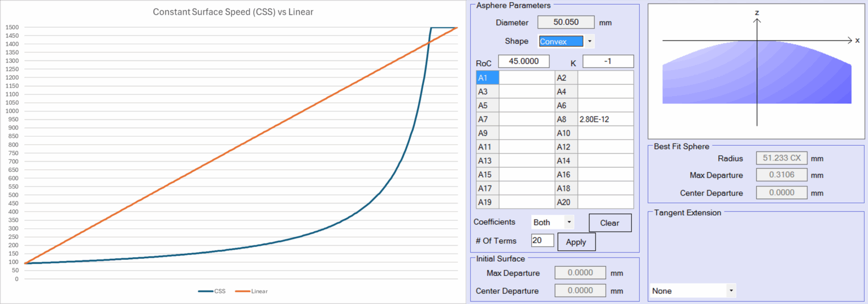Select the A10 coefficient cell
Viewport: 868px width, 304px height.
(605, 133)
